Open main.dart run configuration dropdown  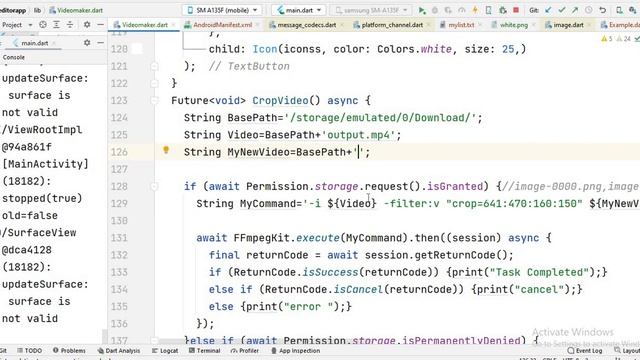(299, 10)
